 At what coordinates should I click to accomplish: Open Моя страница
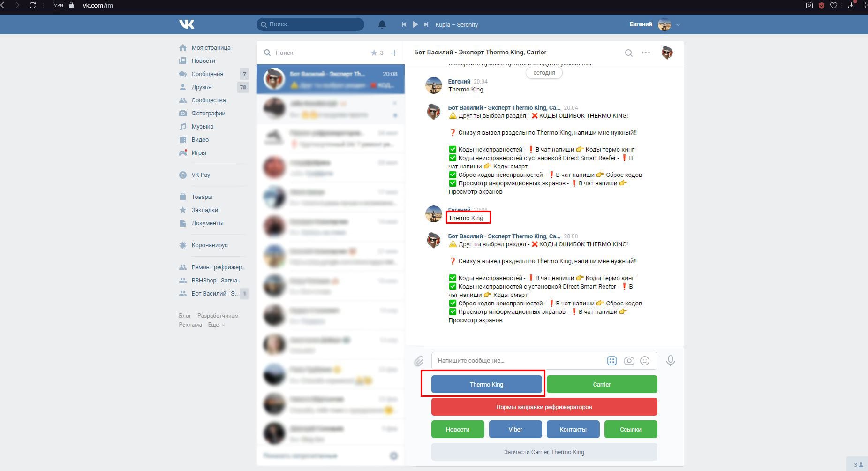(211, 47)
